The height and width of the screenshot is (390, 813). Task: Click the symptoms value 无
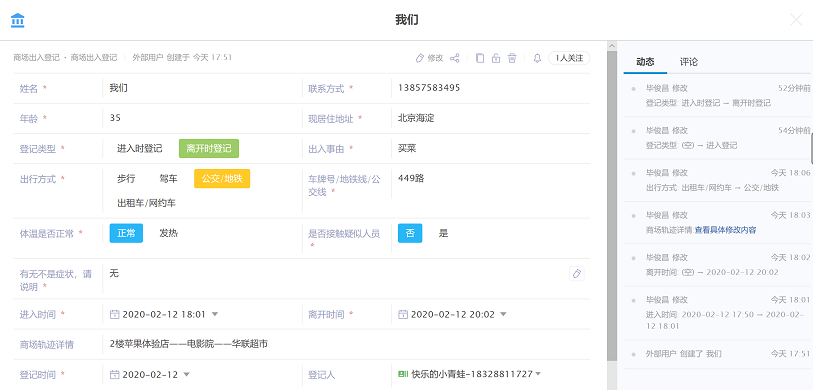coord(114,273)
